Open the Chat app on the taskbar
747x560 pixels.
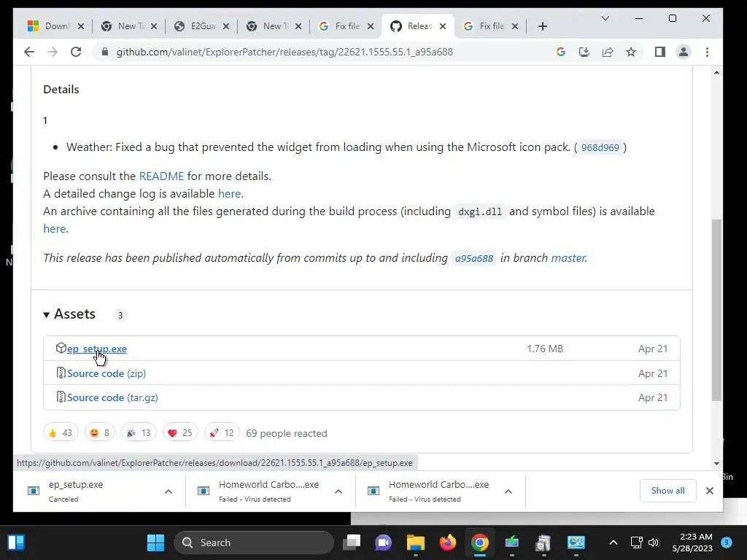pos(383,542)
